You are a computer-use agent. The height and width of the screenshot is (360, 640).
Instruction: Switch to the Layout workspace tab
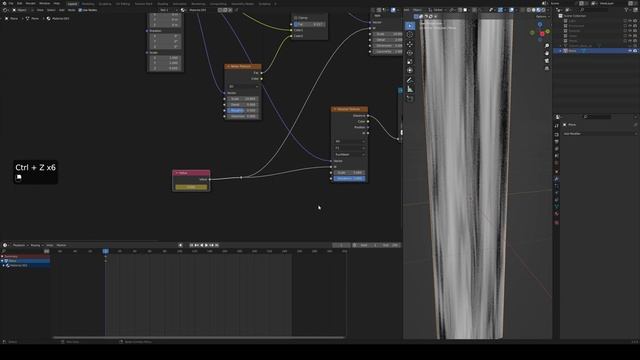tap(72, 4)
